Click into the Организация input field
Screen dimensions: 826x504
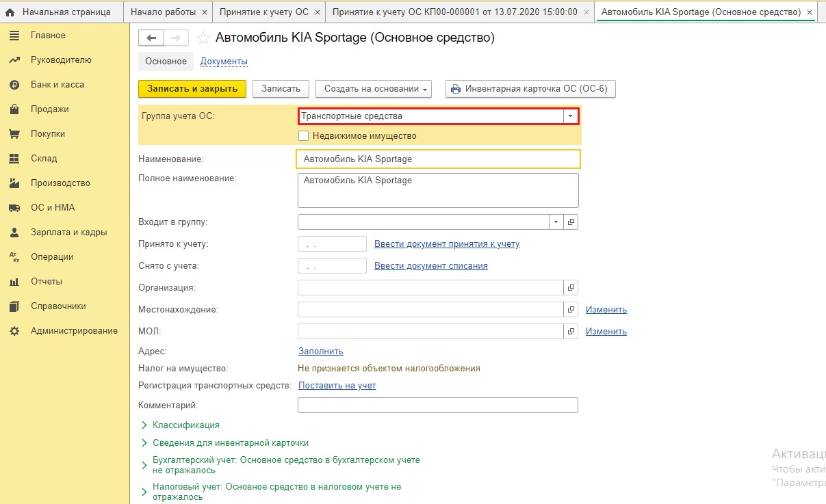(x=430, y=288)
